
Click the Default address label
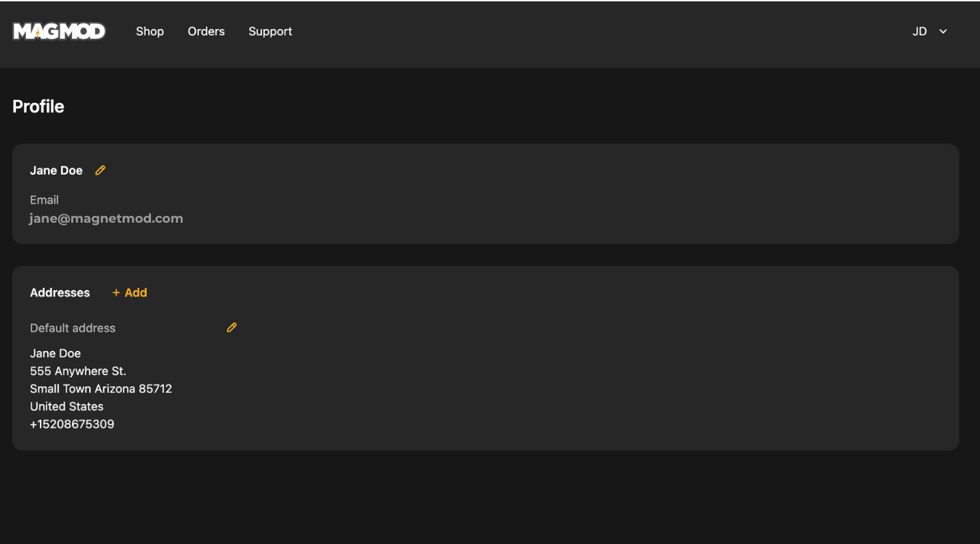[x=73, y=328]
